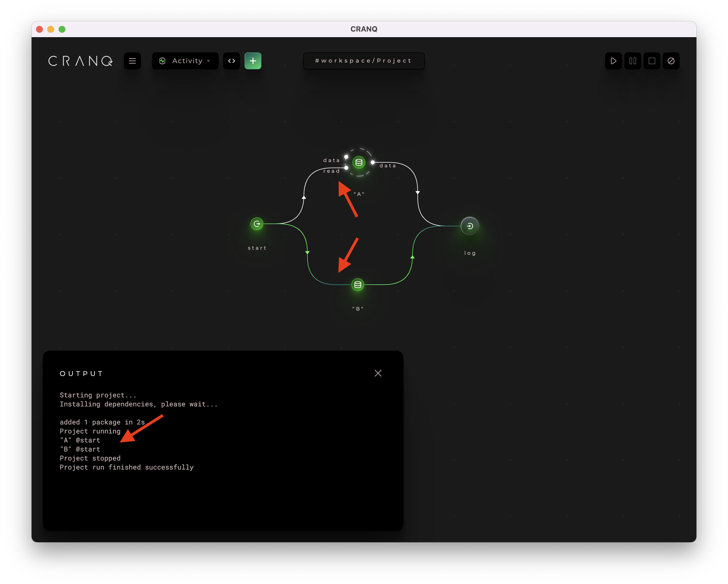Select the start node
Image resolution: width=728 pixels, height=584 pixels.
pyautogui.click(x=257, y=224)
